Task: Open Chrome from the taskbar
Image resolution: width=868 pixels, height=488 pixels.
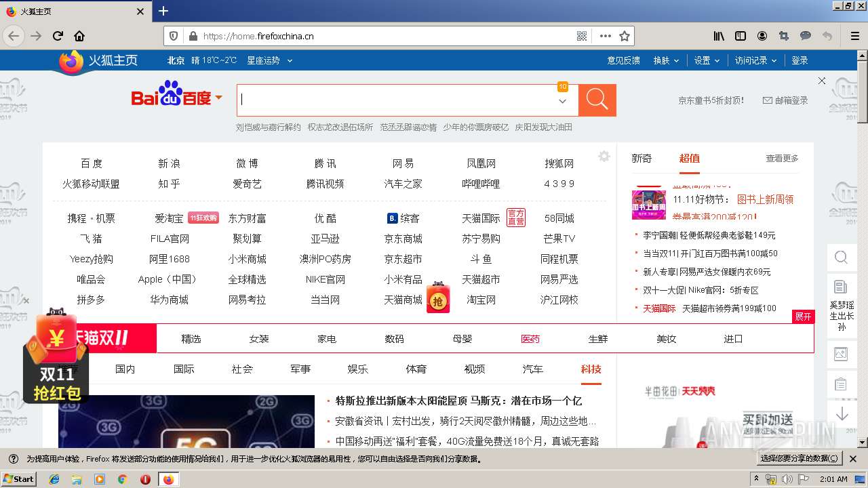Action: tap(123, 479)
